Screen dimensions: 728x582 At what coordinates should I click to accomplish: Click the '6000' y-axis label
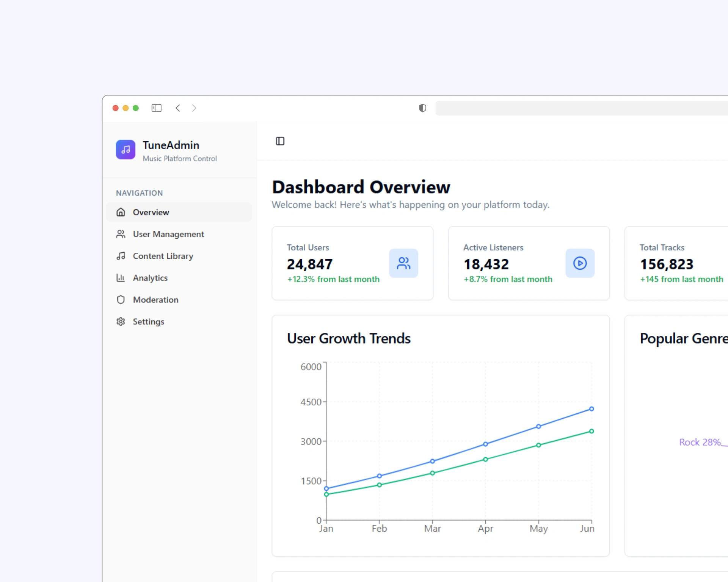click(x=311, y=367)
